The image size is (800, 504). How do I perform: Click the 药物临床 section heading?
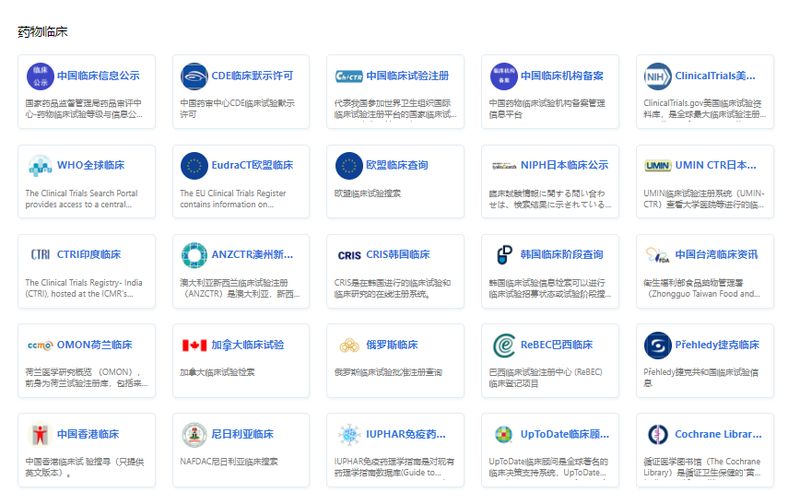coord(42,32)
